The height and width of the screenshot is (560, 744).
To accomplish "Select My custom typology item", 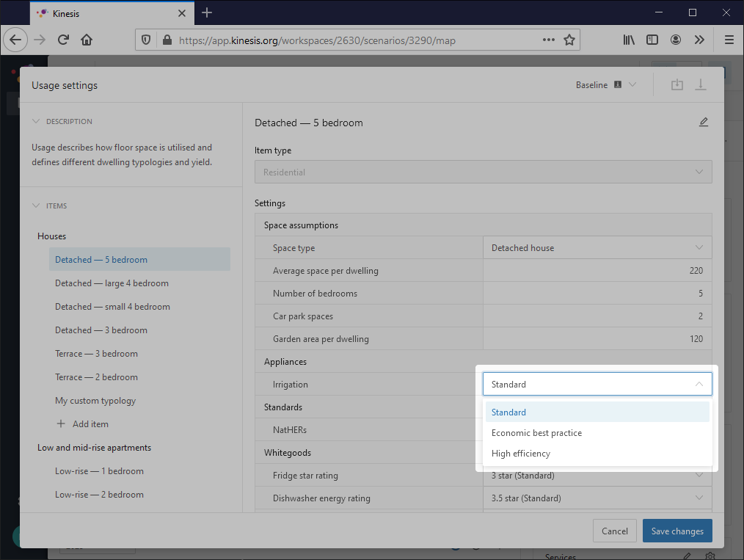I will (x=139, y=401).
